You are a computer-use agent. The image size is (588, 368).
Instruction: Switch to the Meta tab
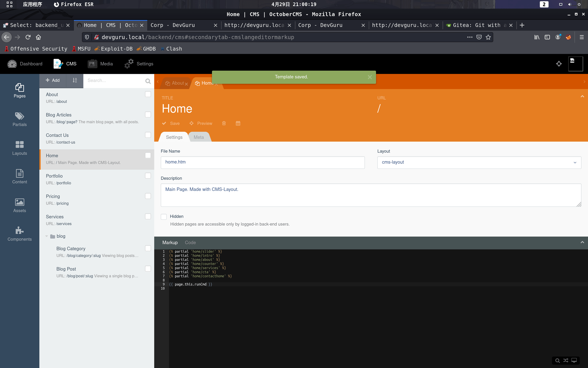click(x=199, y=137)
